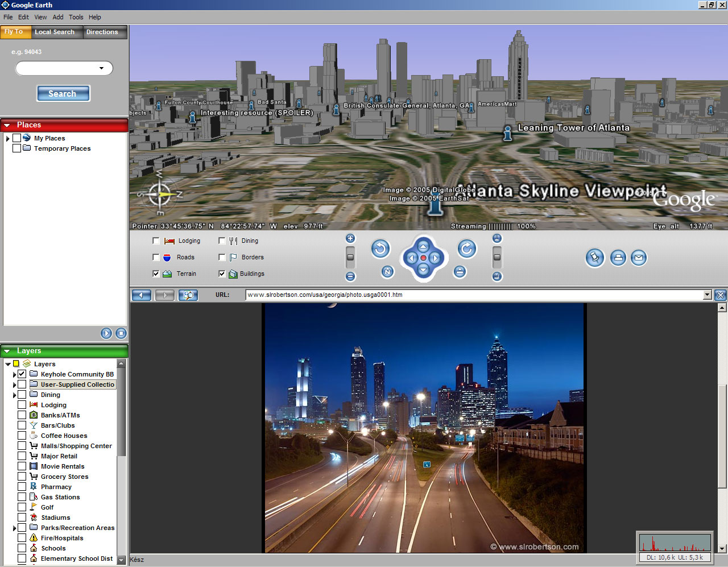Open the Add menu
Screen dimensions: 728x567
(58, 17)
